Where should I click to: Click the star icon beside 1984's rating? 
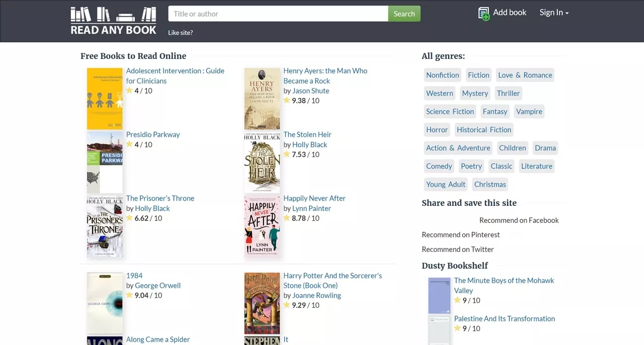pos(129,295)
